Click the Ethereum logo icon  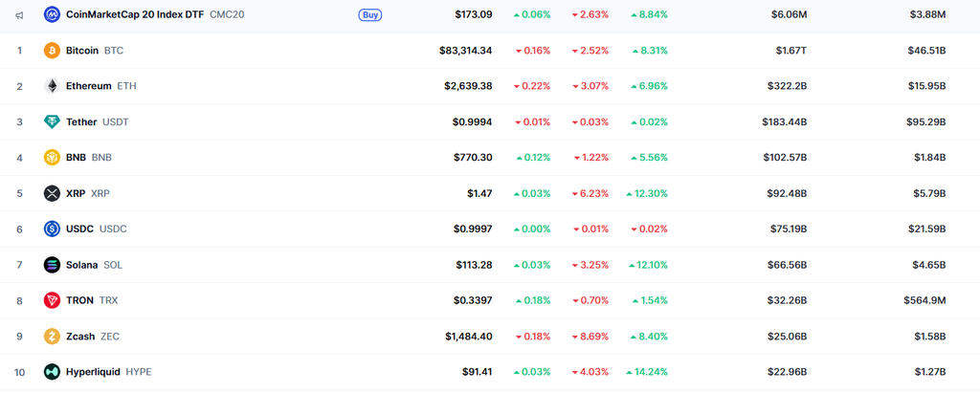[52, 86]
